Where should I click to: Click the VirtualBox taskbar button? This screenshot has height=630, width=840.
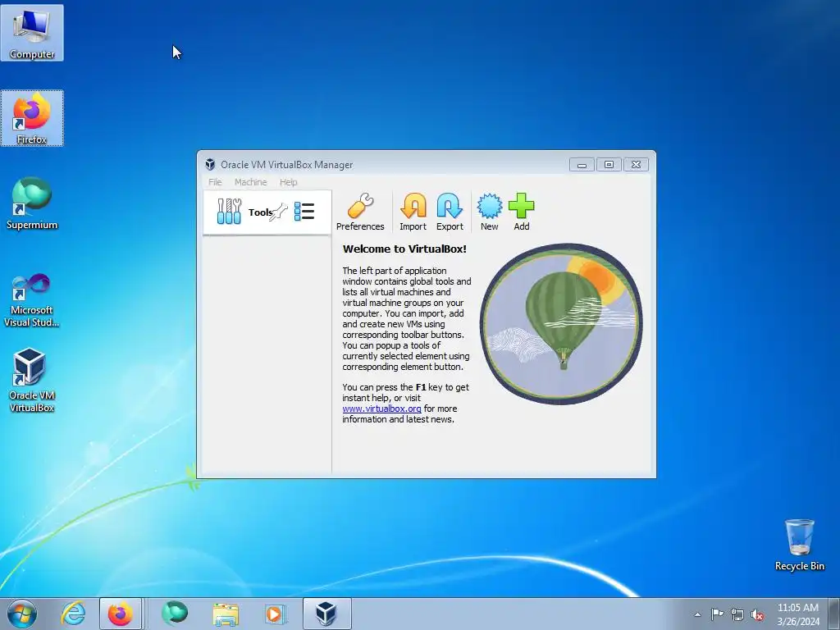coord(326,614)
